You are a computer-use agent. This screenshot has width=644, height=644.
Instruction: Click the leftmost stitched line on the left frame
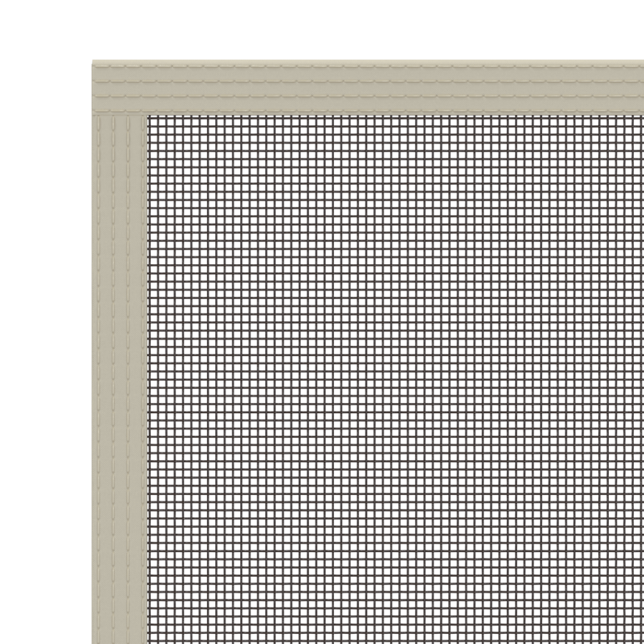[99, 377]
